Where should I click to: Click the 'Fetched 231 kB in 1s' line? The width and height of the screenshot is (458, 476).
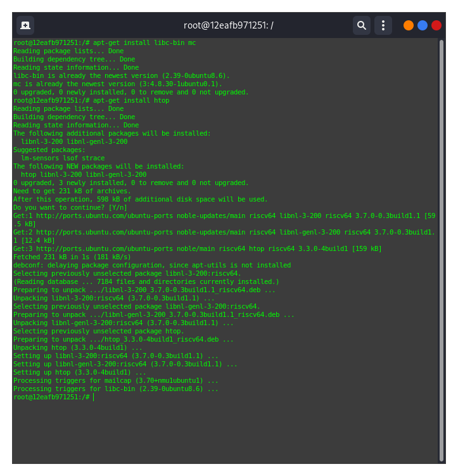(x=72, y=257)
